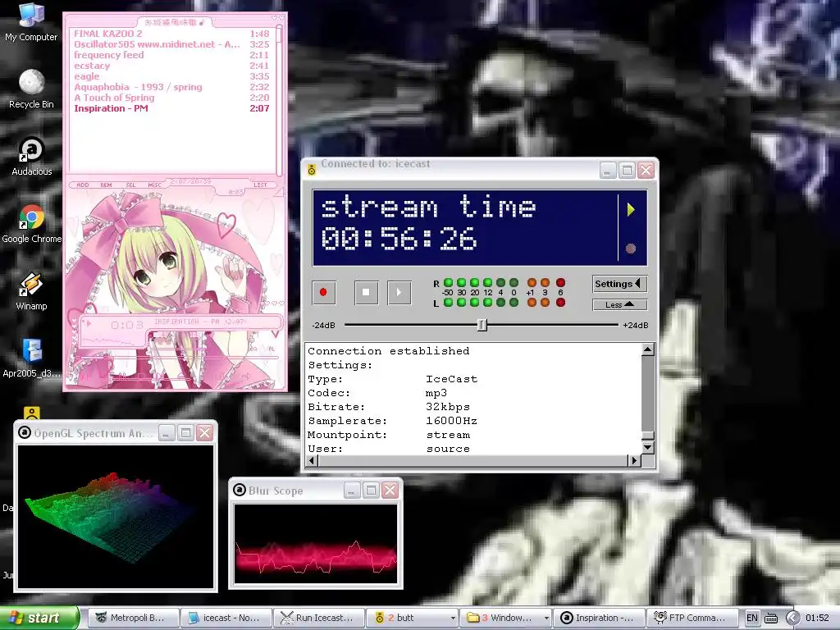Click the butt stop streaming button
Image resolution: width=840 pixels, height=630 pixels.
coord(367,292)
